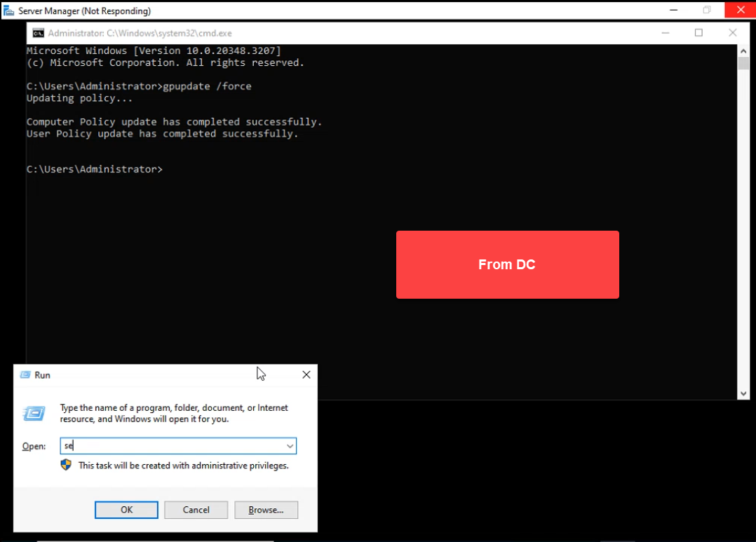Viewport: 756px width, 542px height.
Task: Click the cmd.exe title bar icon
Action: tap(38, 33)
